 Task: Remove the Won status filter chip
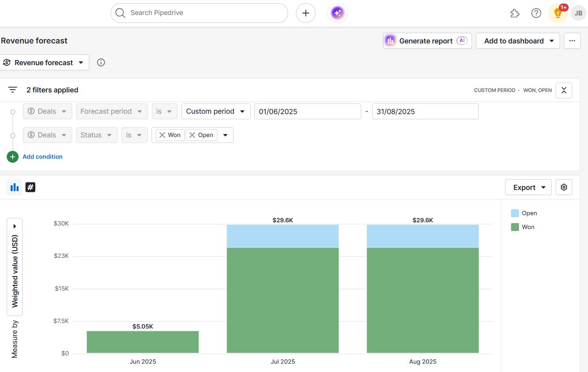(x=163, y=135)
